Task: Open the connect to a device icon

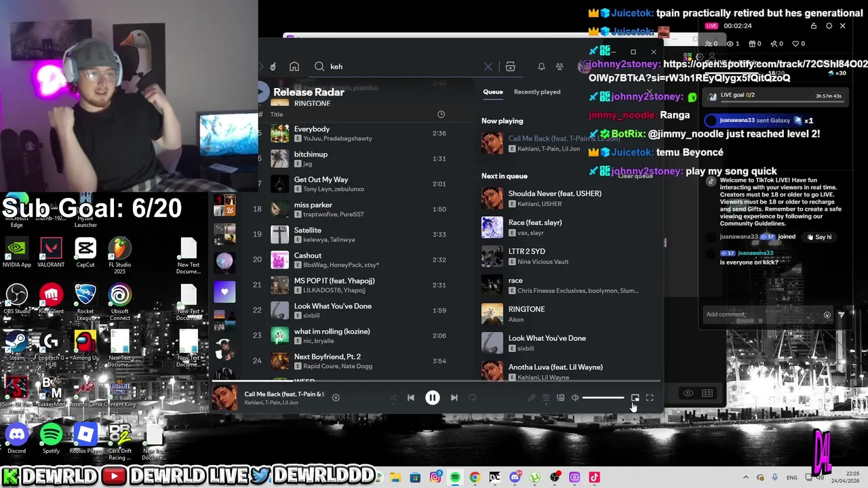Action: click(560, 398)
